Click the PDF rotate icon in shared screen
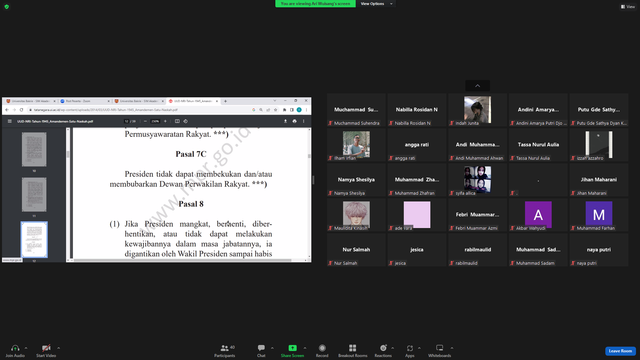 [x=186, y=121]
